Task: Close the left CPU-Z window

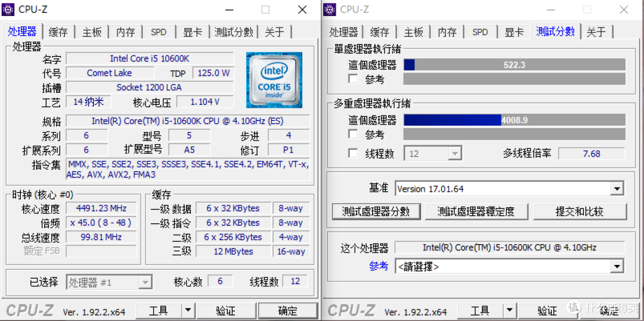Action: point(302,10)
